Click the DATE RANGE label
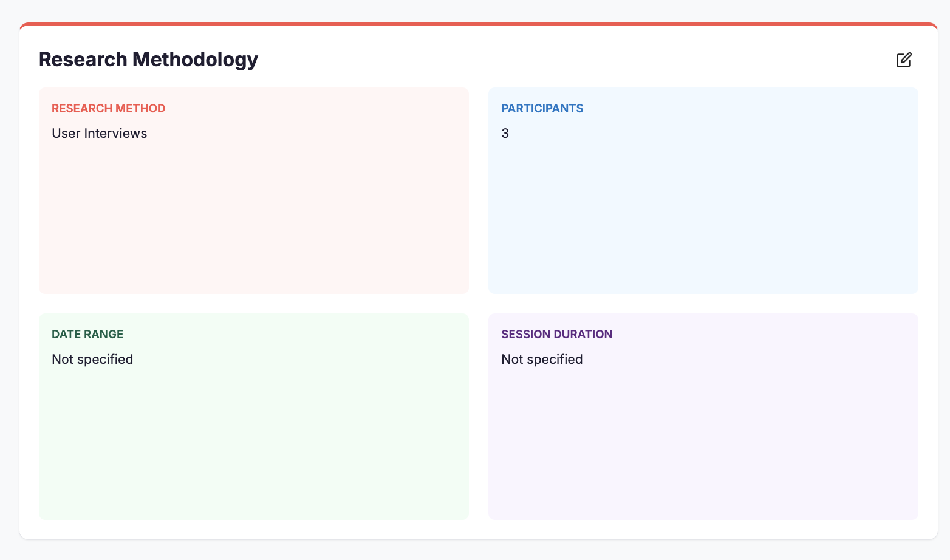The image size is (950, 560). pyautogui.click(x=87, y=334)
